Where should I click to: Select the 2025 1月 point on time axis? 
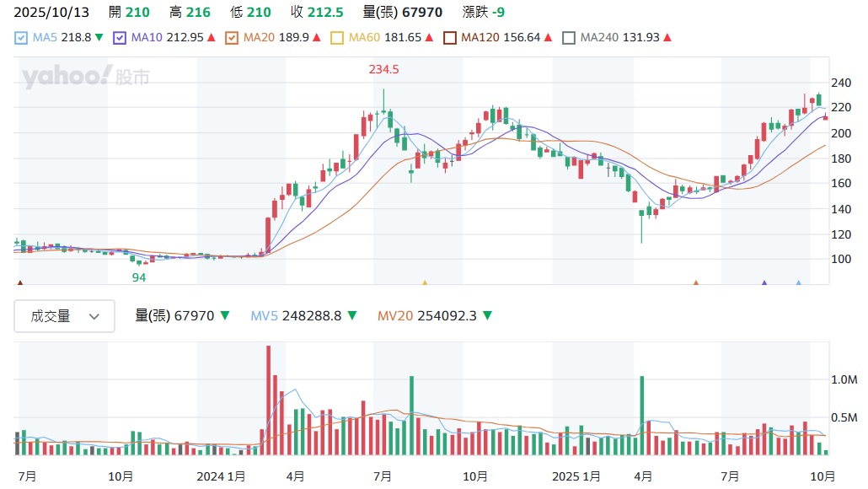click(x=576, y=476)
